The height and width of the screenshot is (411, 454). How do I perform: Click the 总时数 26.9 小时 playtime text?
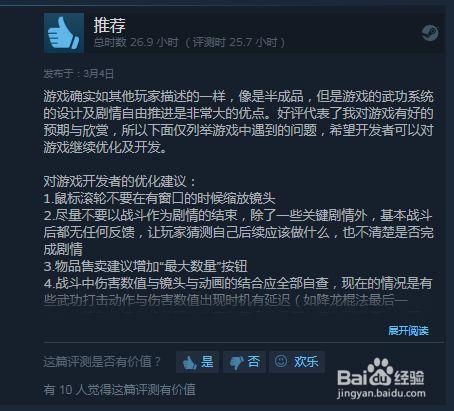[x=136, y=43]
